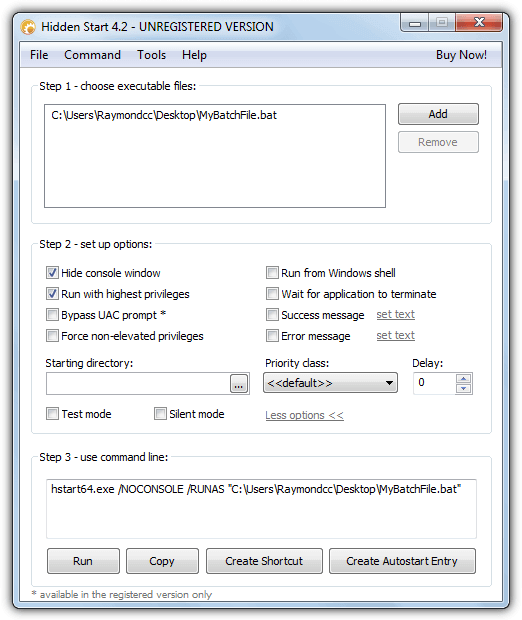The height and width of the screenshot is (620, 522).
Task: Open the Command menu
Action: pyautogui.click(x=93, y=55)
